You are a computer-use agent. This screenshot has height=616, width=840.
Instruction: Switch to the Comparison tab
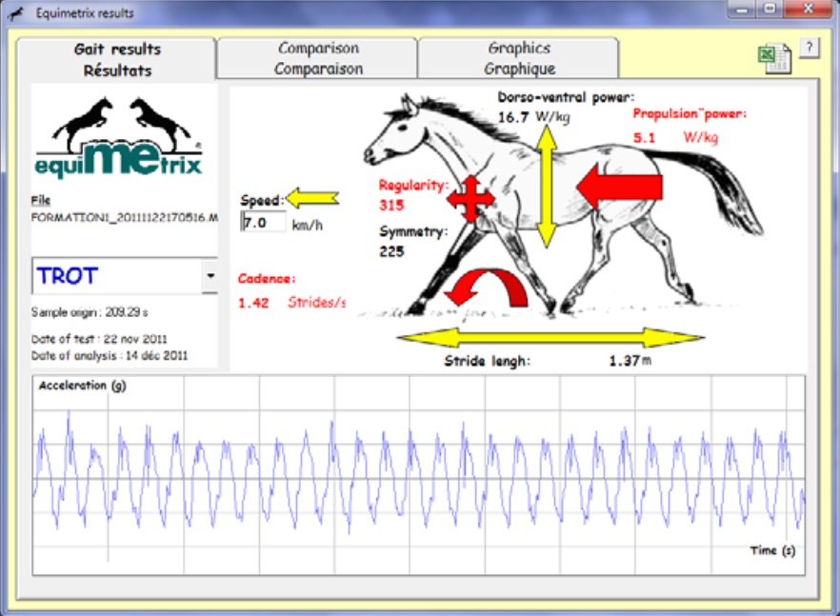318,58
